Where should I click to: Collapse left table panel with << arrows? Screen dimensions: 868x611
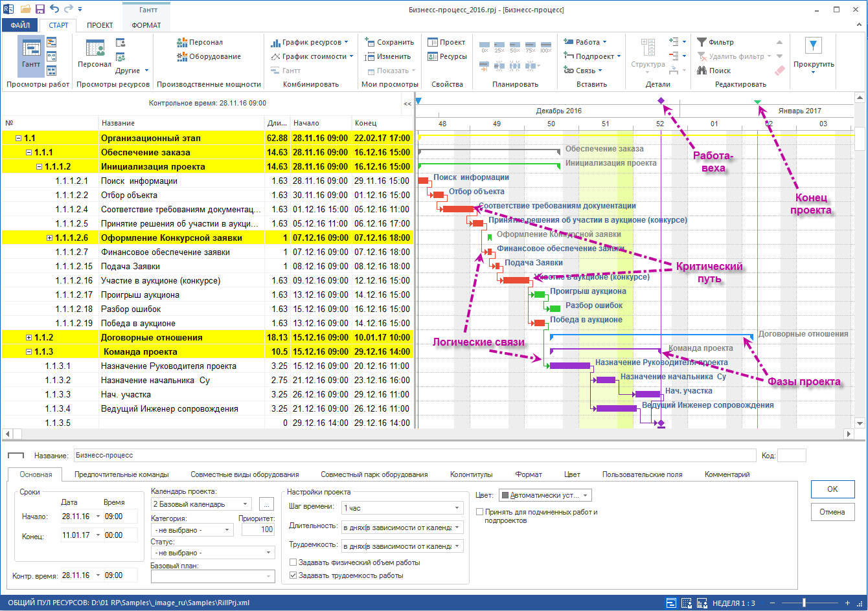407,104
